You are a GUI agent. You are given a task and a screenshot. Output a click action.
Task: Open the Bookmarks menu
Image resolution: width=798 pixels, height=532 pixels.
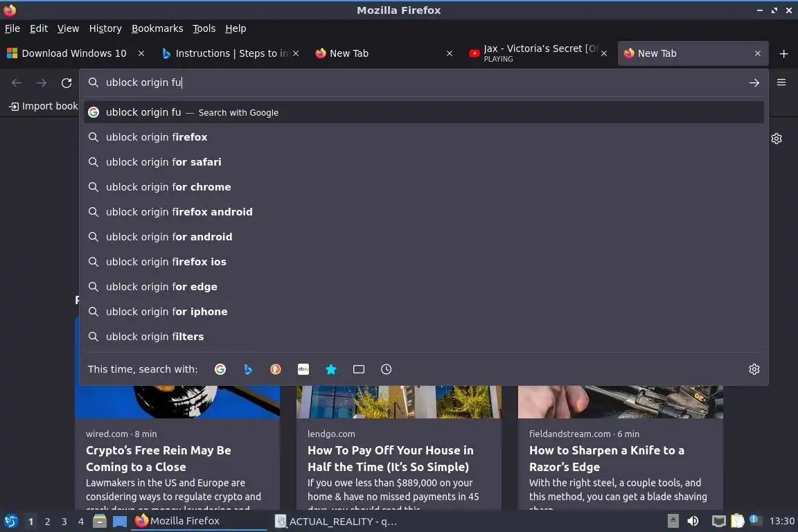[157, 28]
